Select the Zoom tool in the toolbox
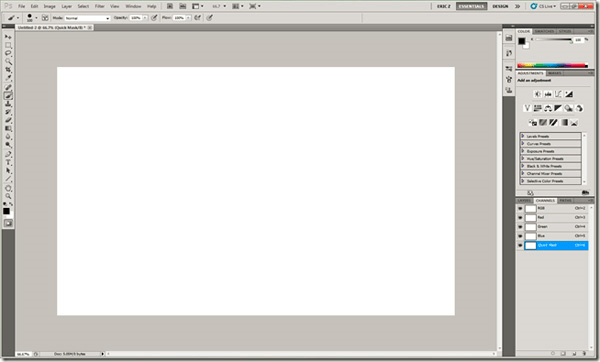600x362 pixels. (x=8, y=196)
